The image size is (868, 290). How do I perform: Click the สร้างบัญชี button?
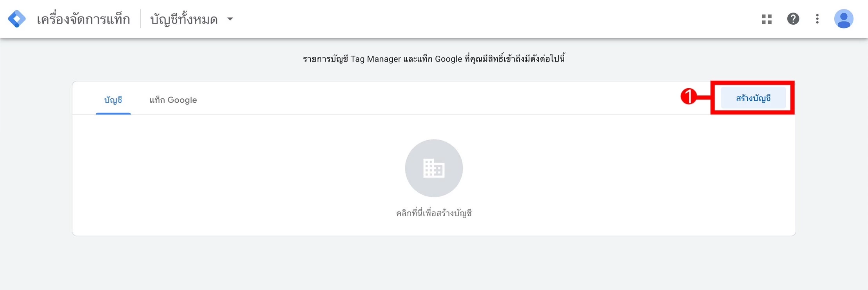pyautogui.click(x=753, y=98)
